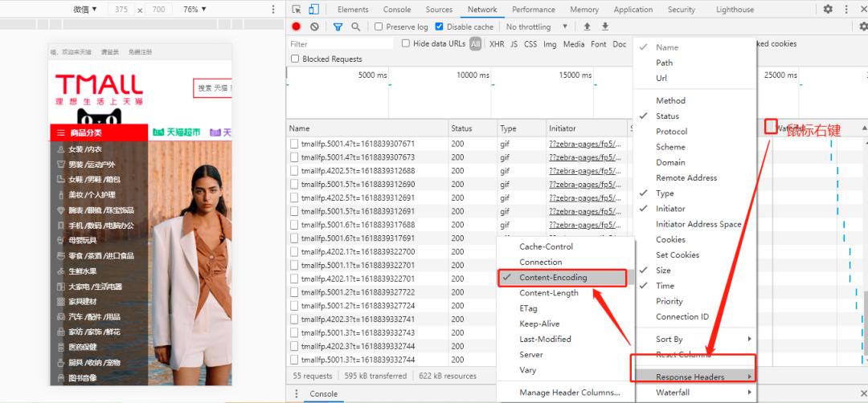Viewport: 868px width, 403px height.
Task: Export HAR file with download arrow
Action: [x=605, y=26]
